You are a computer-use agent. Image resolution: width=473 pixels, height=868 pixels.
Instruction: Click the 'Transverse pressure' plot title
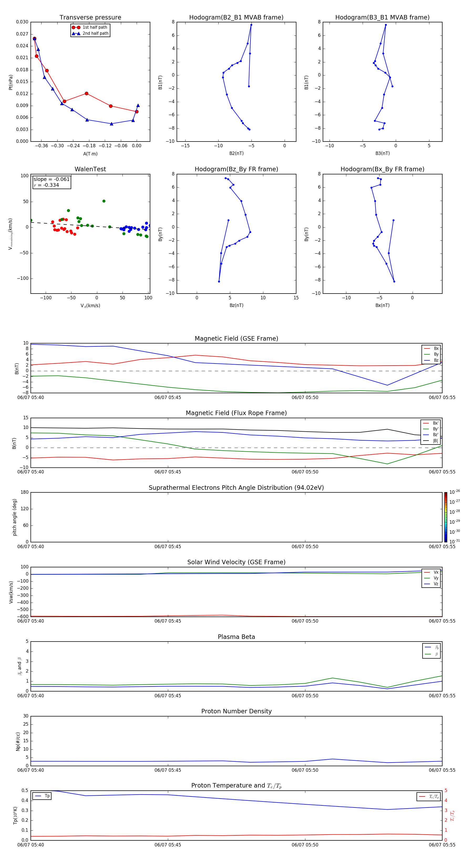coord(90,18)
